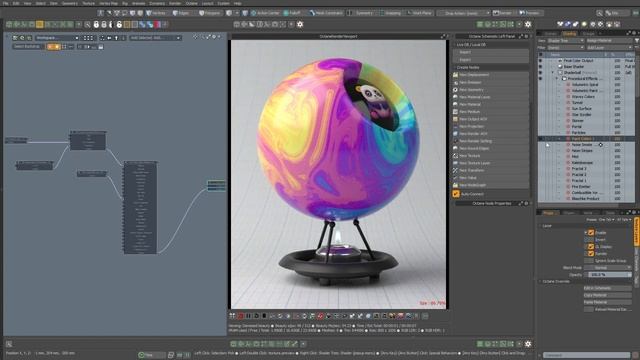Select the Volumetric Spiral layer
The image size is (640, 360).
[585, 84]
